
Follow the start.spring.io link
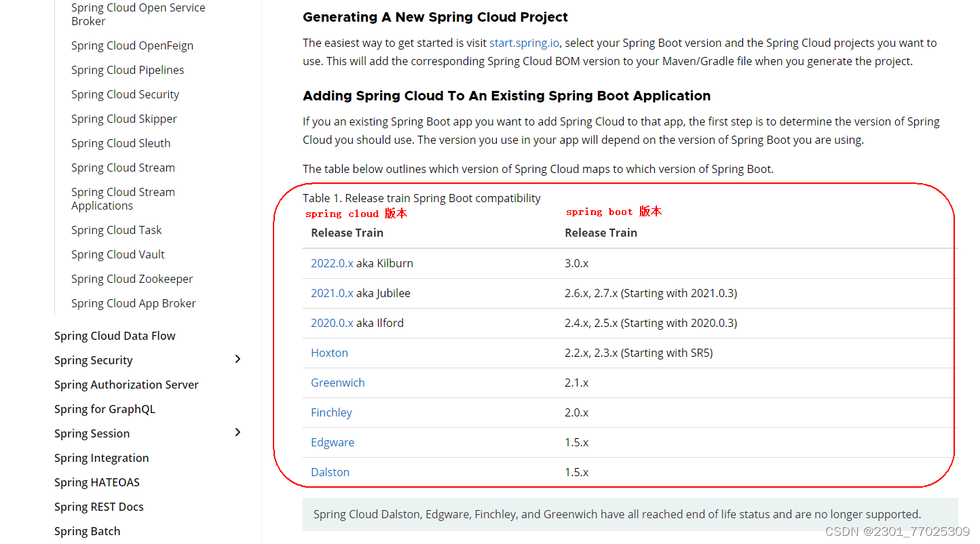click(525, 43)
